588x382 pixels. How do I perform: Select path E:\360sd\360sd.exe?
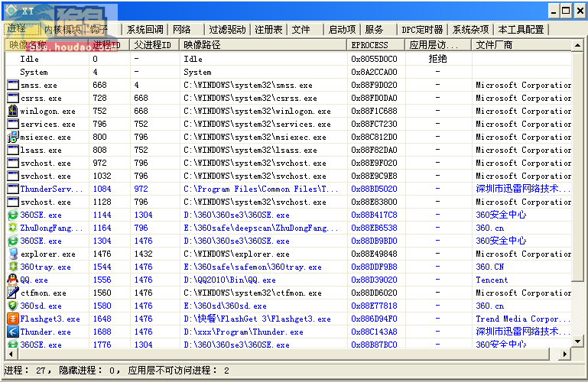225,306
